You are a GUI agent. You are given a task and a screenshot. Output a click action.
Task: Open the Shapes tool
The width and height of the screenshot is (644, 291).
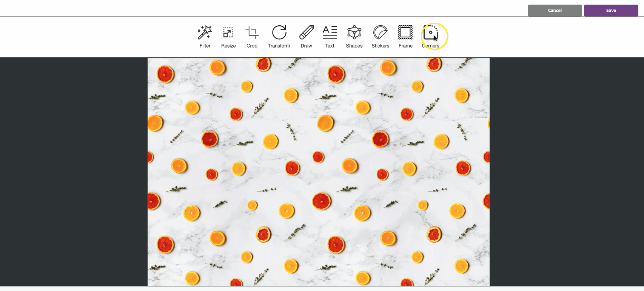pyautogui.click(x=354, y=36)
